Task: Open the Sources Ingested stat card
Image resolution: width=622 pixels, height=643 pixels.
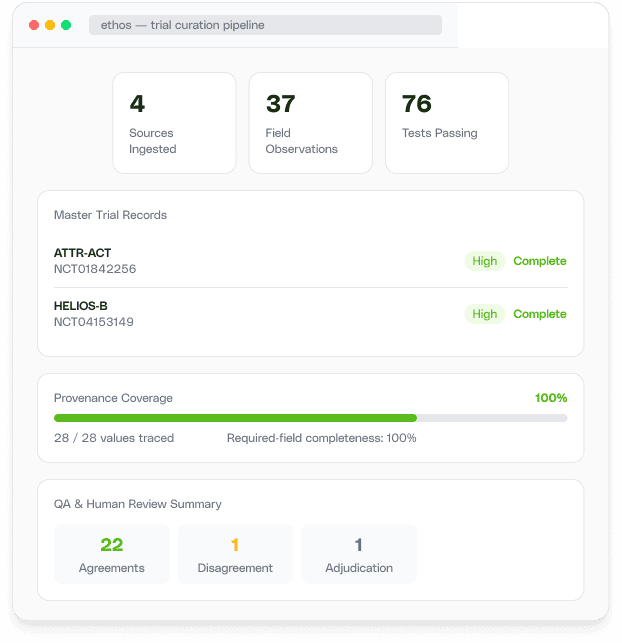Action: (x=174, y=123)
